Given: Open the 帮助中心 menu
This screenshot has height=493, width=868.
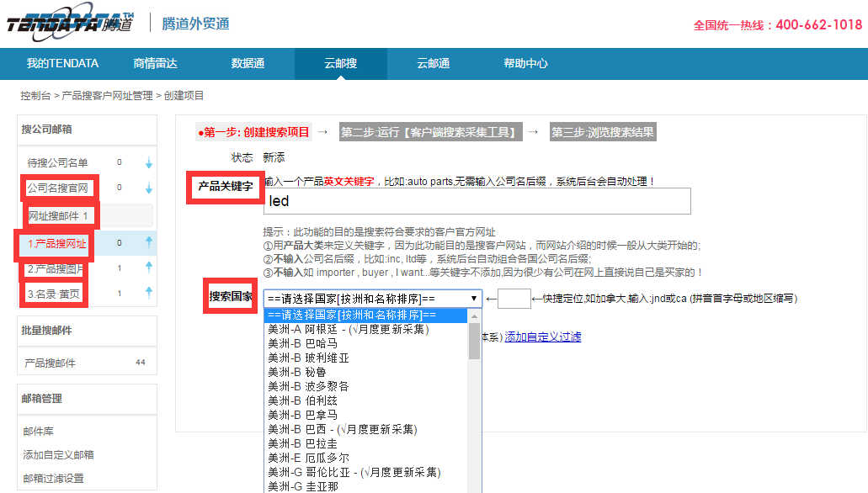Looking at the screenshot, I should coord(524,63).
